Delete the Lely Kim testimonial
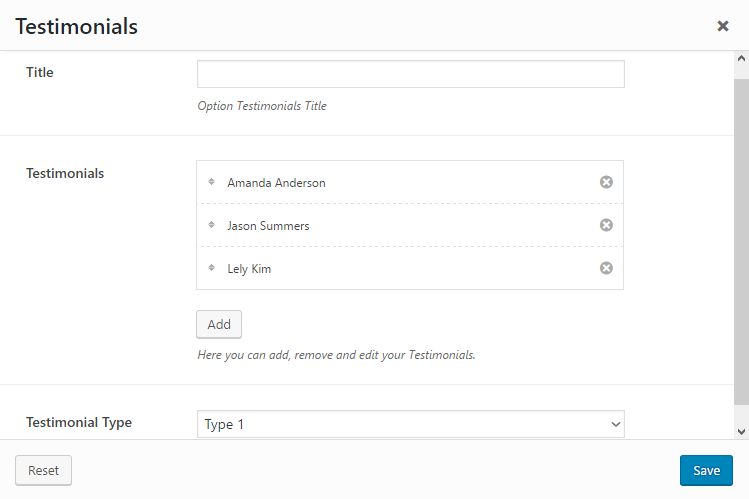The image size is (749, 499). coord(606,268)
